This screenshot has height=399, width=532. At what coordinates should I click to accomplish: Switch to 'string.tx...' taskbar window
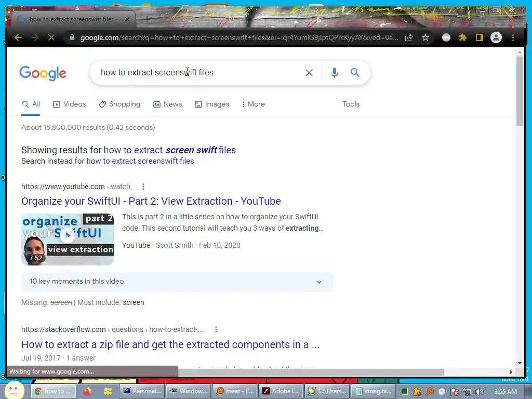(374, 391)
